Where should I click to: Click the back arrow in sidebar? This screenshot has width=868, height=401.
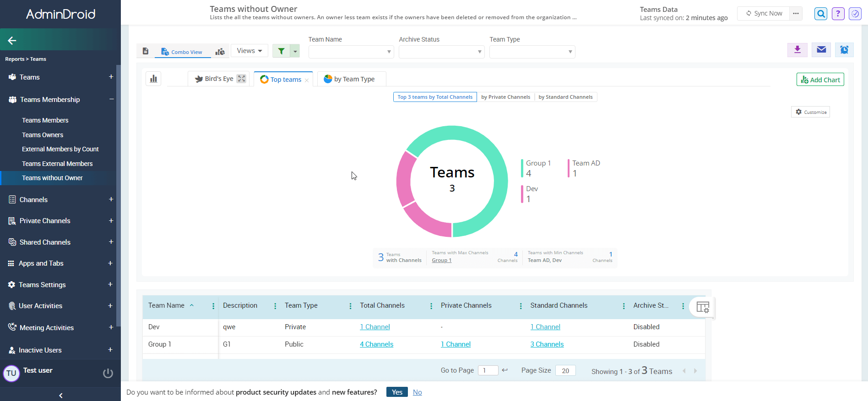12,41
